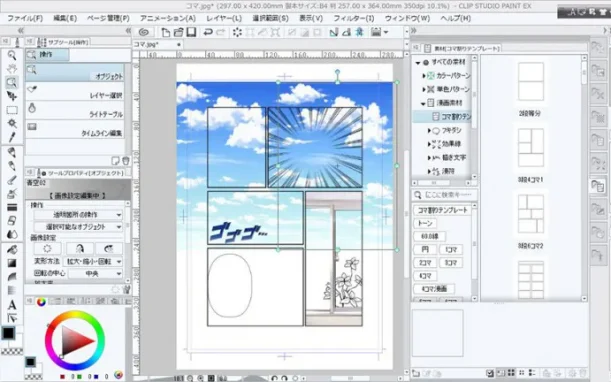611x382 pixels.
Task: Select the Pen tool
Action: click(x=12, y=152)
